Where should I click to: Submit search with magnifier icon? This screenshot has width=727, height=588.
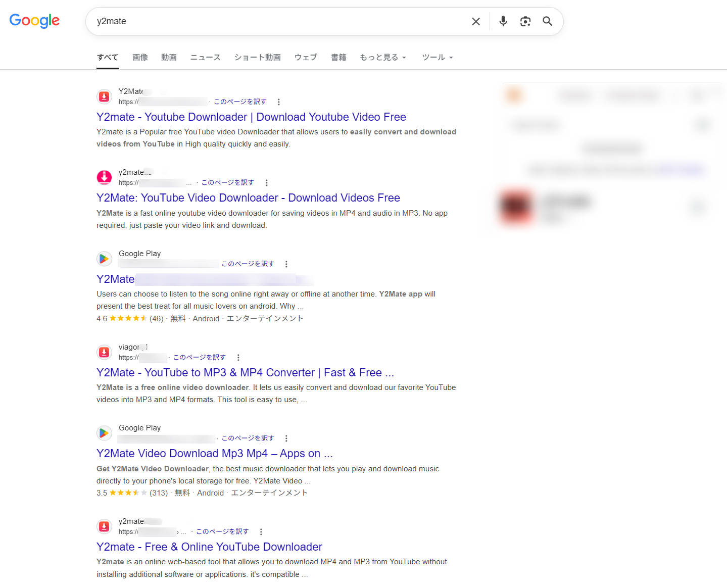tap(548, 21)
